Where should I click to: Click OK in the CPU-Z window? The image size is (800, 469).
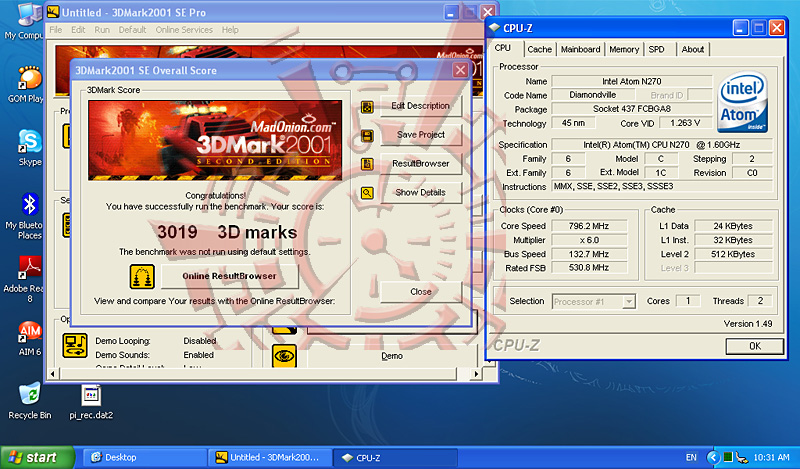click(755, 346)
